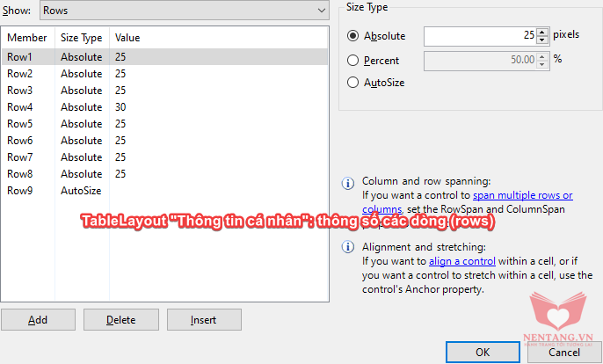Image resolution: width=603 pixels, height=364 pixels.
Task: Click the Value column header
Action: [127, 38]
